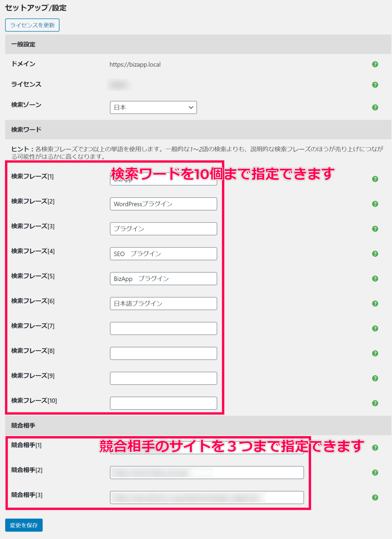This screenshot has width=392, height=539.
Task: Save settings with 変更を保存 button
Action: click(24, 525)
